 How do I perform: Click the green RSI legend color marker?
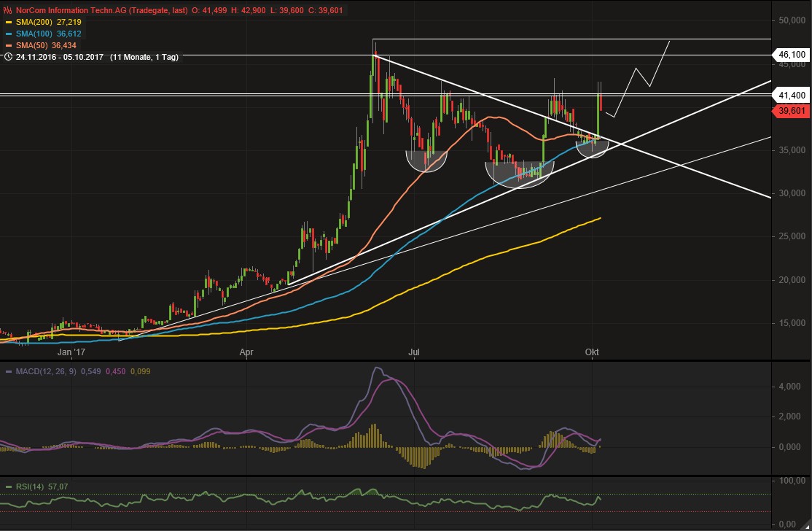(8, 487)
